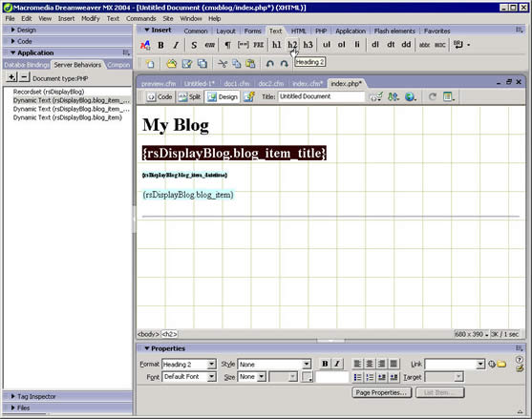This screenshot has height=419, width=532.
Task: Click the Paste toolbar icon
Action: (250, 63)
